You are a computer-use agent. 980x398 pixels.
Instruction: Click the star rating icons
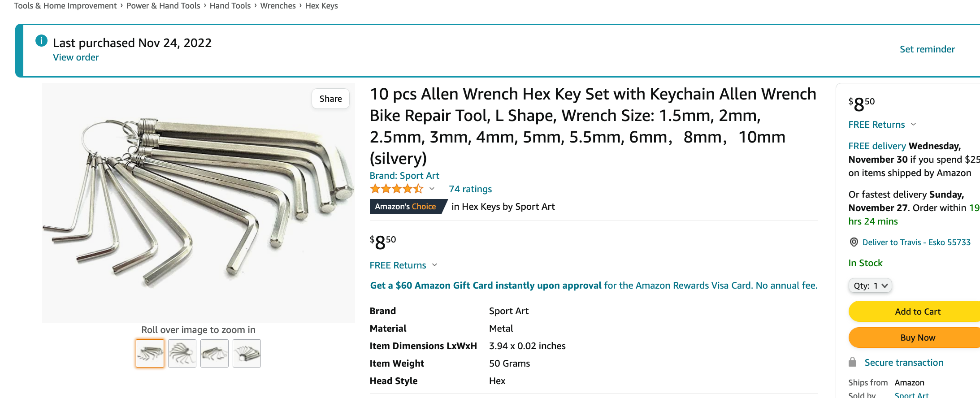tap(396, 189)
